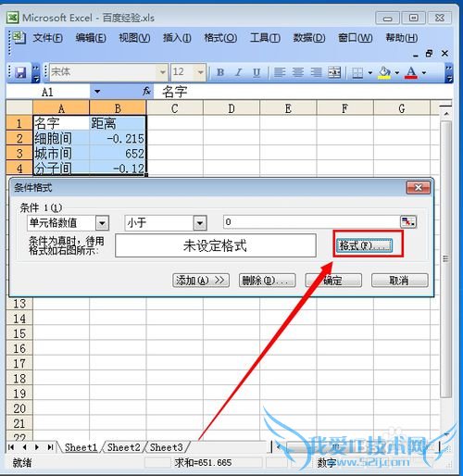This screenshot has width=463, height=476.
Task: Open the 工具(T) menu
Action: pyautogui.click(x=265, y=38)
